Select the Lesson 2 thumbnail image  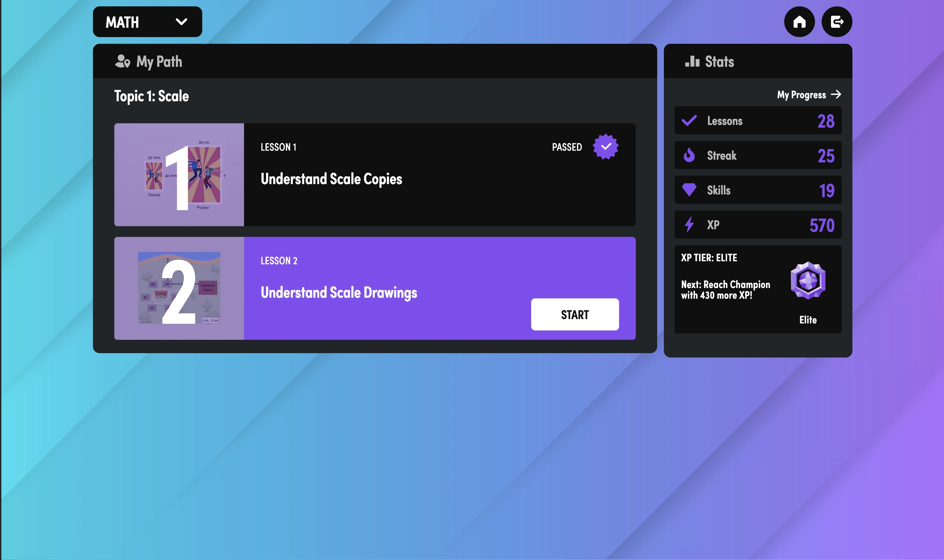click(179, 288)
